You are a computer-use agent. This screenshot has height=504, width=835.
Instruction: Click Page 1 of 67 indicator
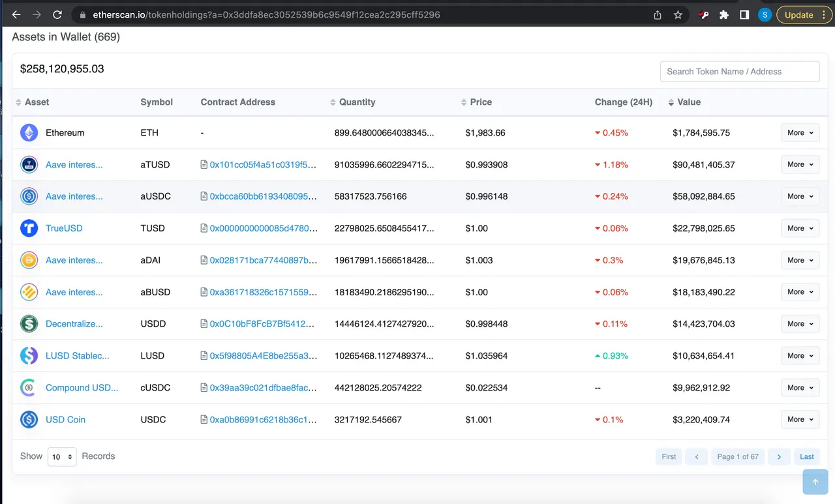click(x=738, y=457)
